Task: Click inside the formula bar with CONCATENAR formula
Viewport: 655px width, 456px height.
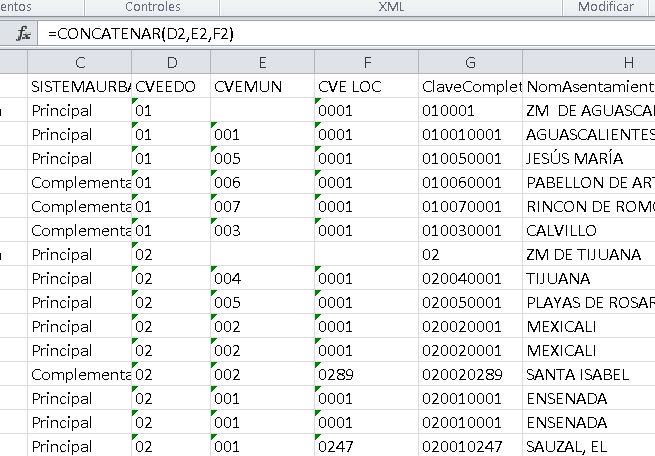Action: (x=346, y=33)
